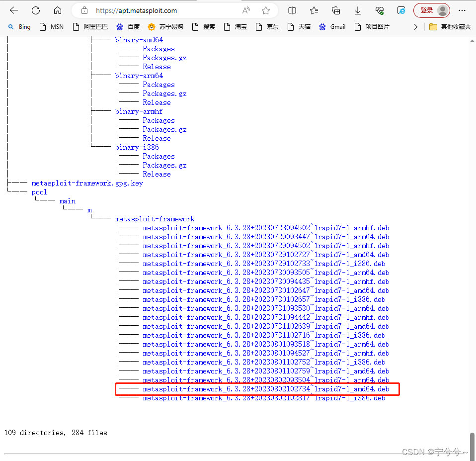Switch to Internet Explorer mode icon
Viewport: 476px width, 461px height.
401,10
